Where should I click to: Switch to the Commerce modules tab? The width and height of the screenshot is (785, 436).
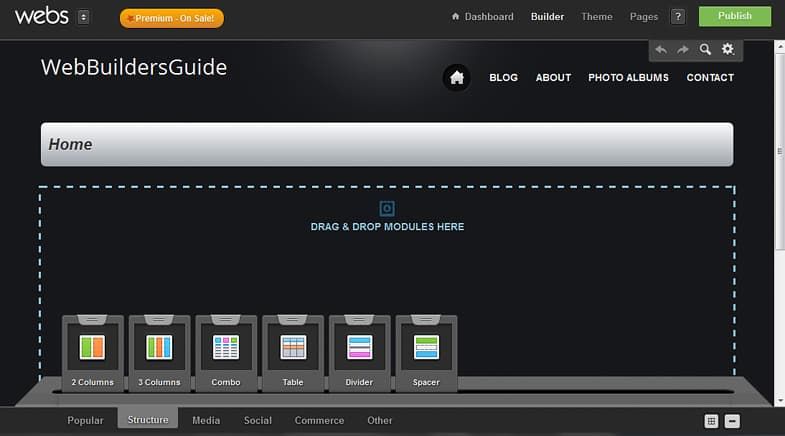pos(319,420)
